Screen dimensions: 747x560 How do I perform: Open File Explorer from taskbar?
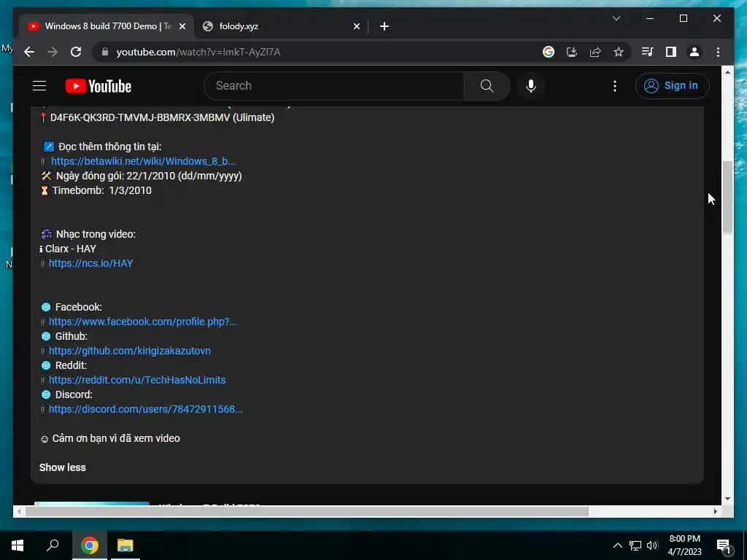tap(125, 545)
